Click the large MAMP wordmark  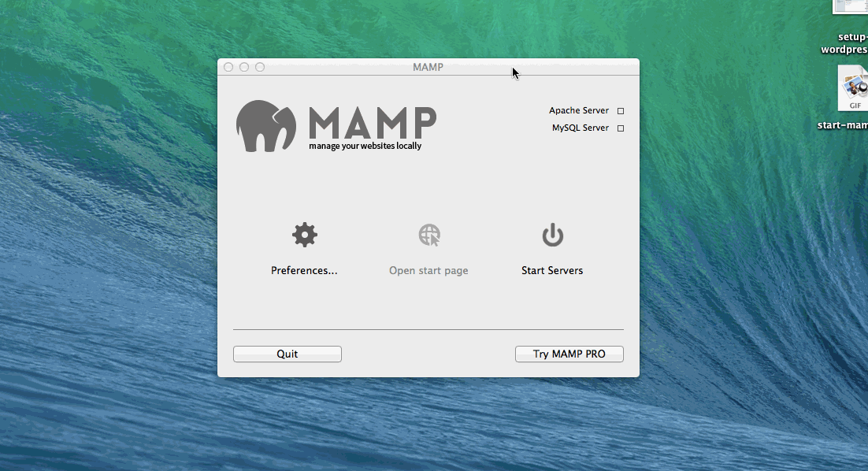(x=373, y=122)
